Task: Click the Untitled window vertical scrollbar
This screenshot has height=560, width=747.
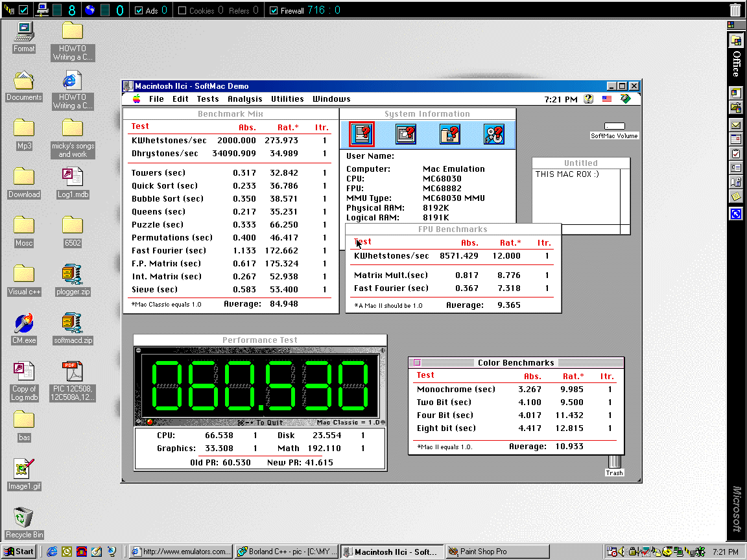Action: (x=624, y=196)
